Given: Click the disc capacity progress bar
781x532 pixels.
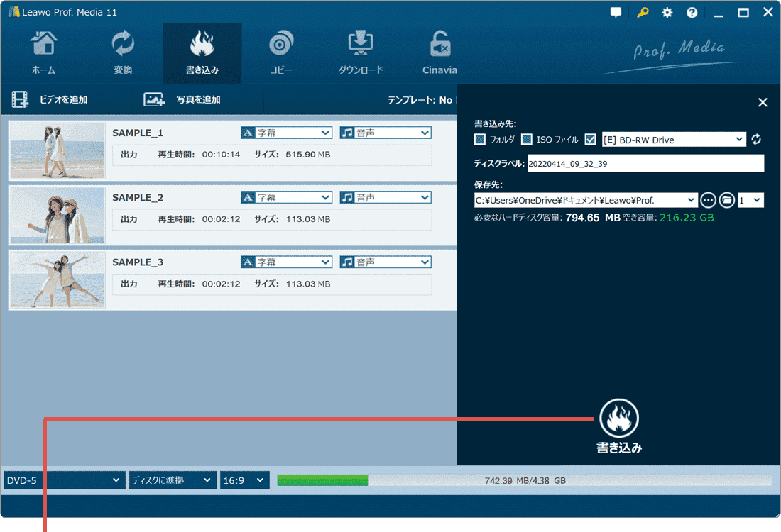Looking at the screenshot, I should pyautogui.click(x=524, y=480).
